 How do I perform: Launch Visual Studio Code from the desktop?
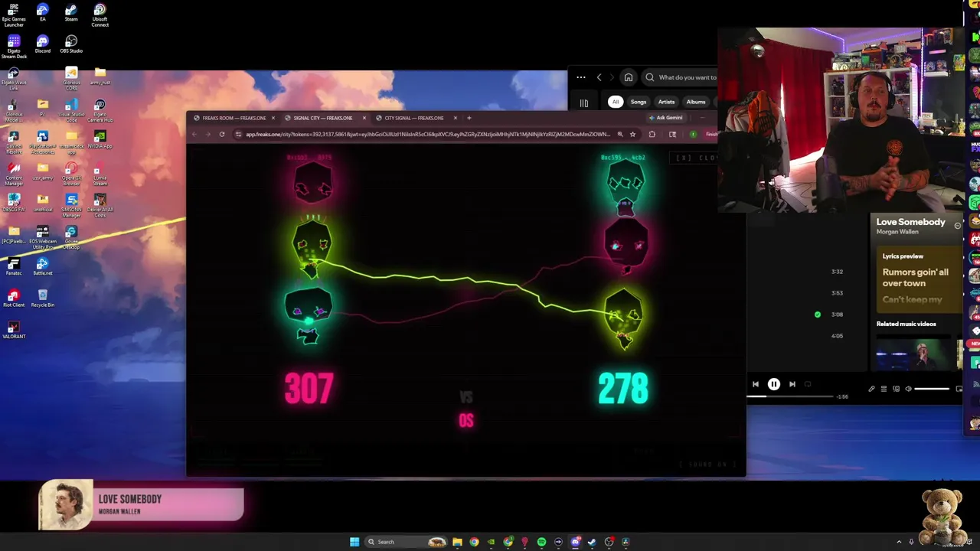[71, 111]
